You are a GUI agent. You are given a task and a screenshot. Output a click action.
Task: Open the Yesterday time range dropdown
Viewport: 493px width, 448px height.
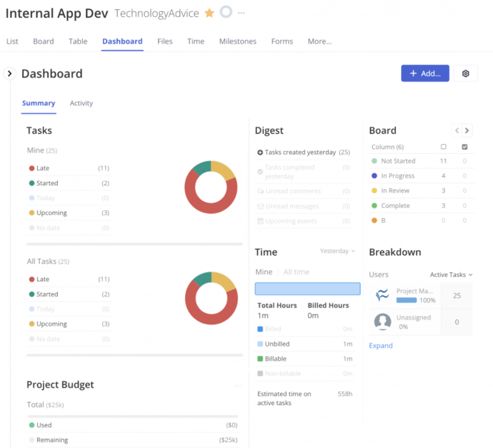pyautogui.click(x=337, y=251)
